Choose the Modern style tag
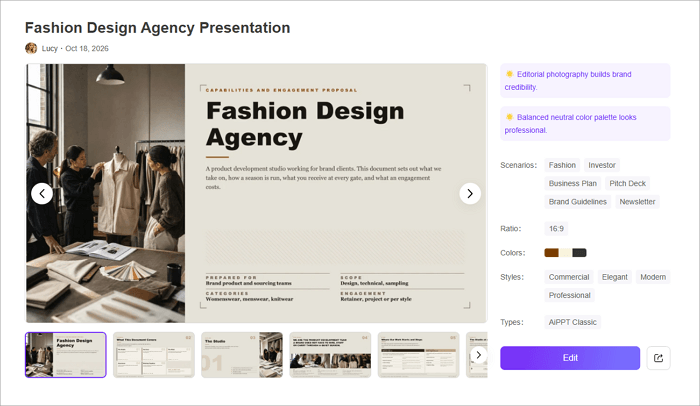The width and height of the screenshot is (700, 406). [653, 277]
